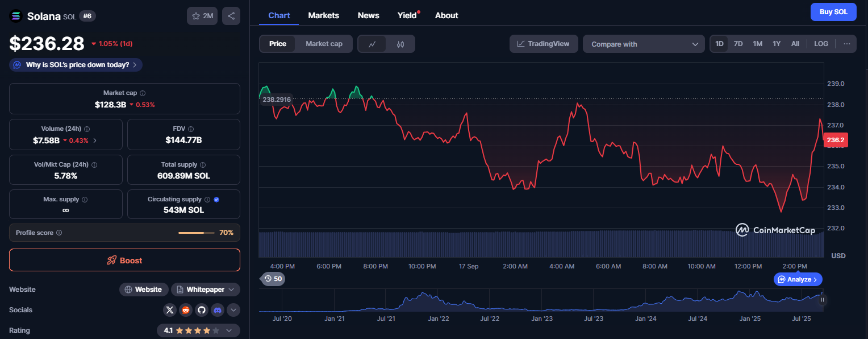Screen dimensions: 868x339
Task: Select the 1D time range
Action: coord(719,44)
